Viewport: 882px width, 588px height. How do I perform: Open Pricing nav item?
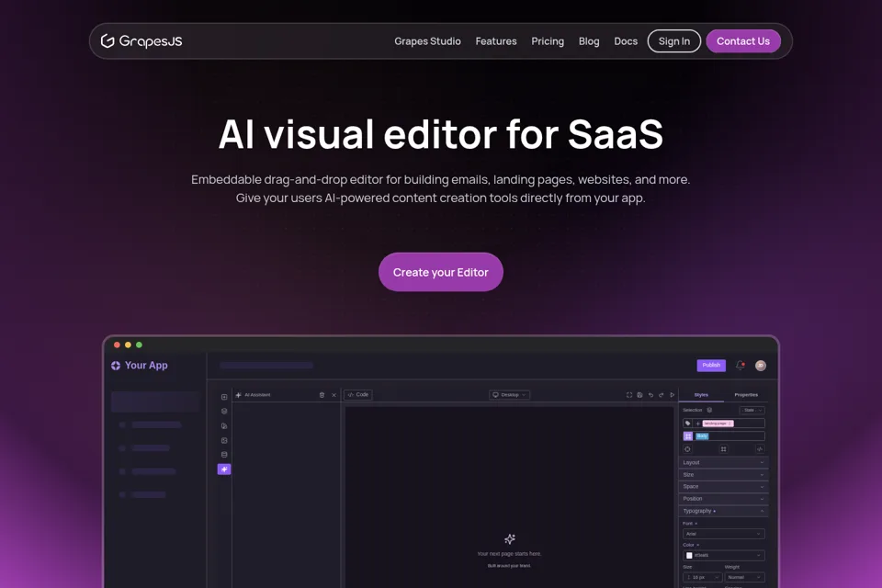[548, 41]
